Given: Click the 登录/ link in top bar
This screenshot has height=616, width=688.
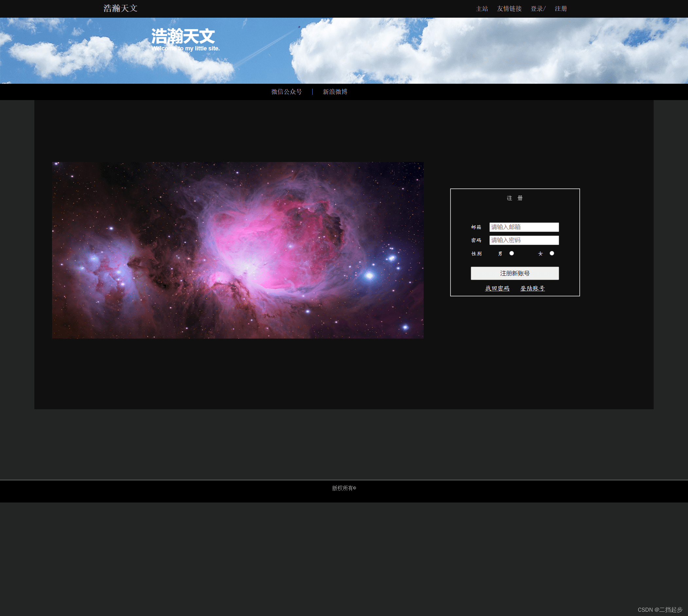Looking at the screenshot, I should 538,9.
